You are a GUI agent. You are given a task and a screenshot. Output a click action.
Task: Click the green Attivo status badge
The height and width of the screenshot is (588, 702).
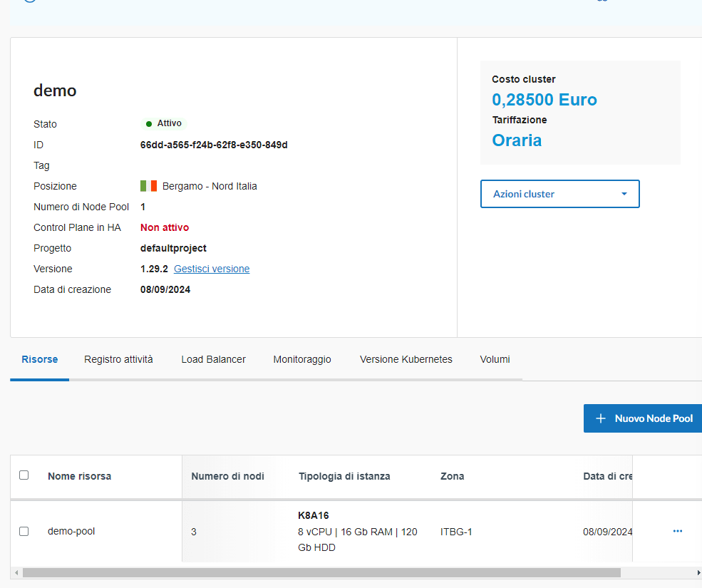163,123
